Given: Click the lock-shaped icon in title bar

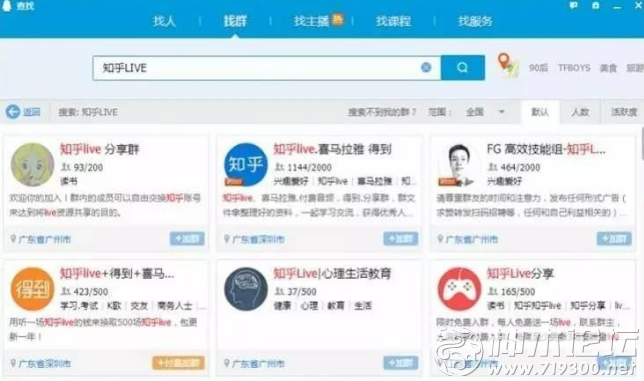Looking at the screenshot, I should (596, 5).
